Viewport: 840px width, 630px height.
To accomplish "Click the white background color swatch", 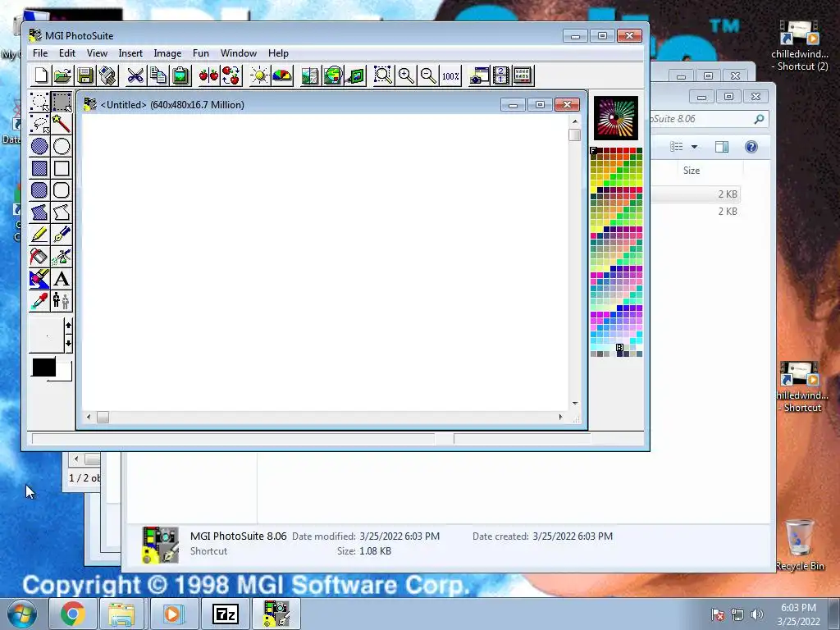I will (63, 372).
